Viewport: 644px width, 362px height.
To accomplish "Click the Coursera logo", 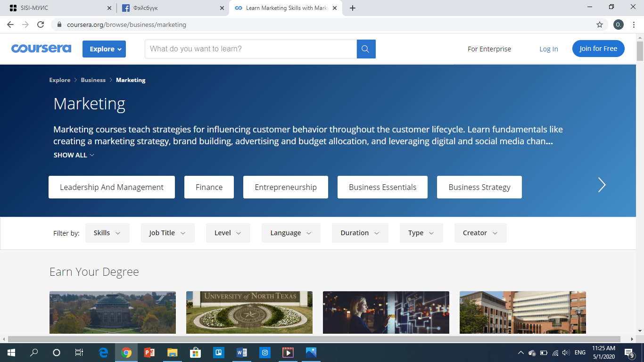I will pos(41,49).
